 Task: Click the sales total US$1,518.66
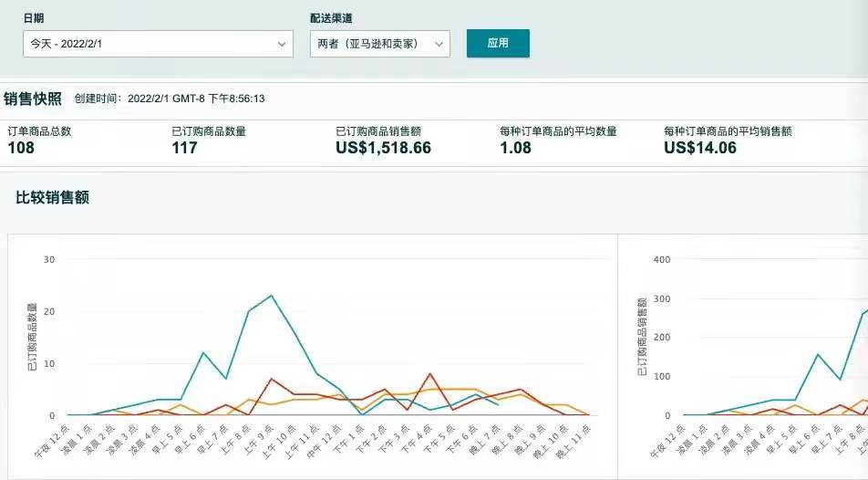point(383,148)
